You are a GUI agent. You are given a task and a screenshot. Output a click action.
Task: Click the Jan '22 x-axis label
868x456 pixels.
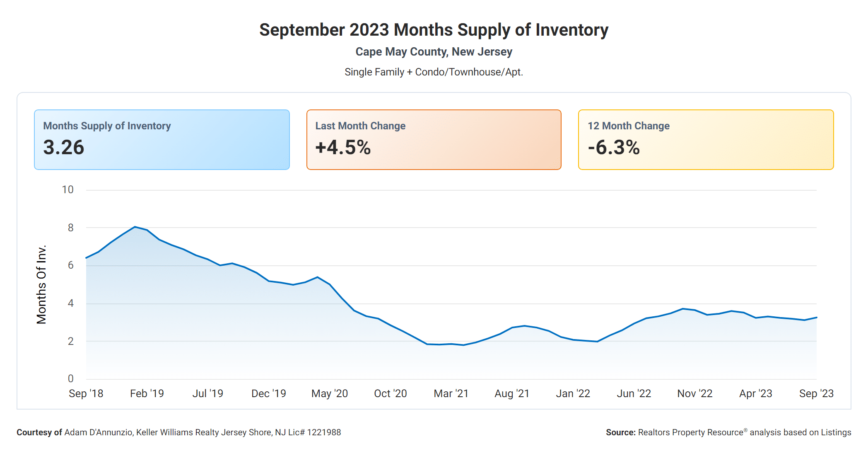[x=573, y=393]
